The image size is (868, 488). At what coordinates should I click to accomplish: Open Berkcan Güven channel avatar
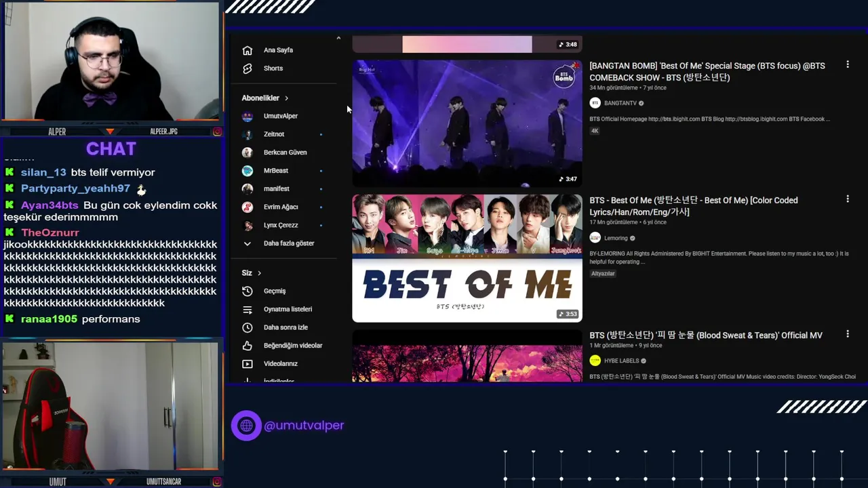click(x=248, y=152)
